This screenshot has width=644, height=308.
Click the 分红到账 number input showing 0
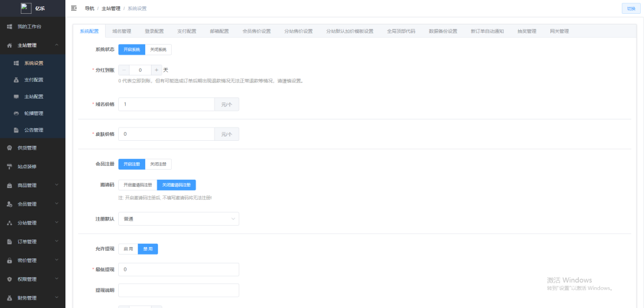[140, 70]
